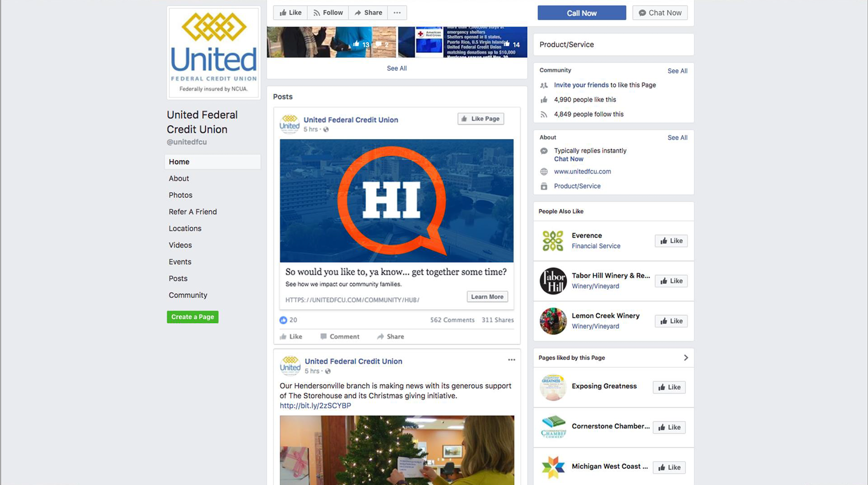The width and height of the screenshot is (868, 485).
Task: Click the second post's United avatar icon
Action: [290, 365]
